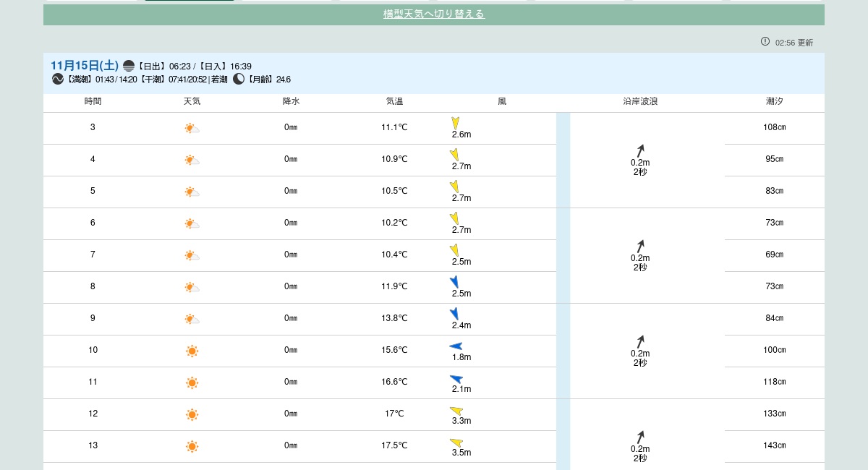
Task: Click the moon phase icon beside 月齢
Action: coord(239,80)
